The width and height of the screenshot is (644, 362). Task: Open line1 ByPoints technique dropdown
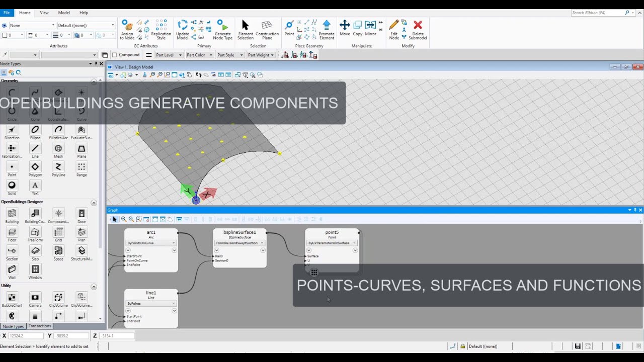(151, 303)
